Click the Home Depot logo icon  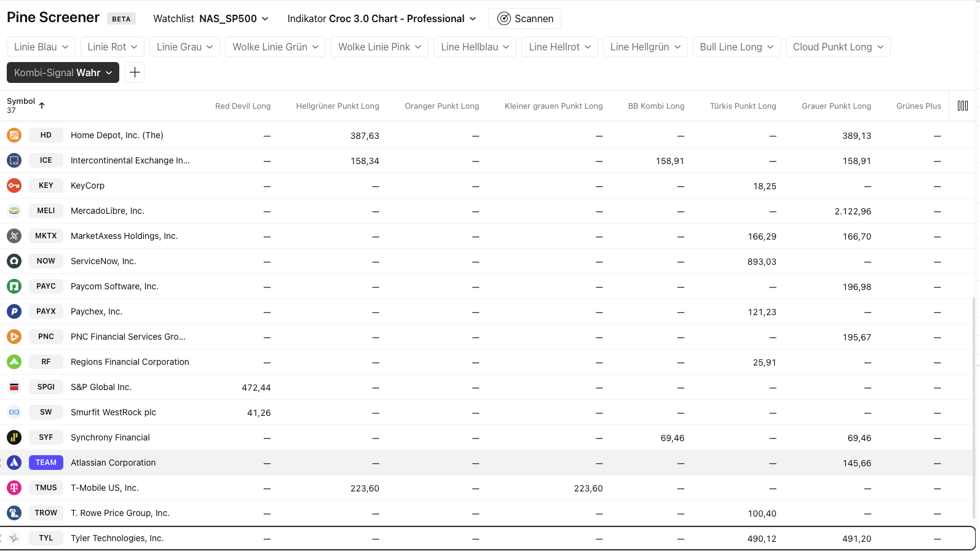14,135
